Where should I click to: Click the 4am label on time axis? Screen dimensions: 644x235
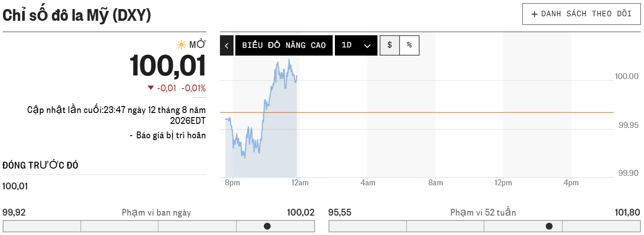click(x=368, y=183)
